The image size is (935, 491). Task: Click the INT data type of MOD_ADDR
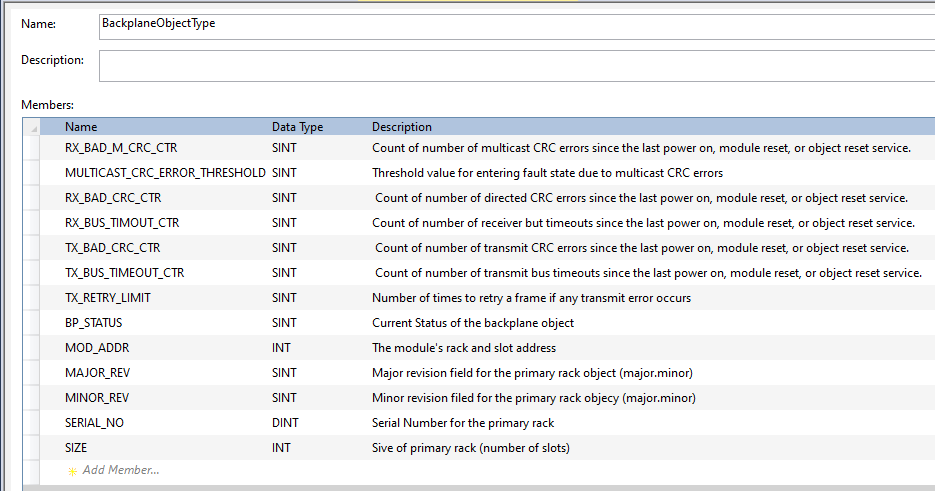point(280,348)
